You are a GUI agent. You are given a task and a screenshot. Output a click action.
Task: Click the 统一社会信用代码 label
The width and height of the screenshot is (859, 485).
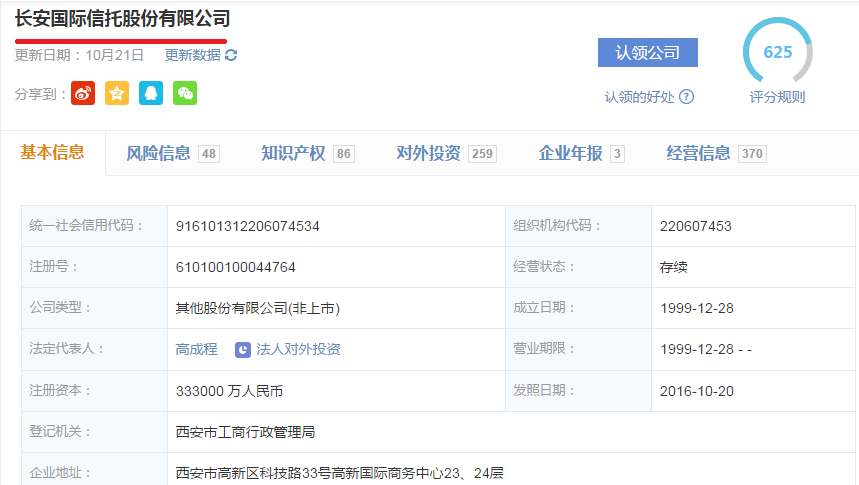pyautogui.click(x=86, y=226)
